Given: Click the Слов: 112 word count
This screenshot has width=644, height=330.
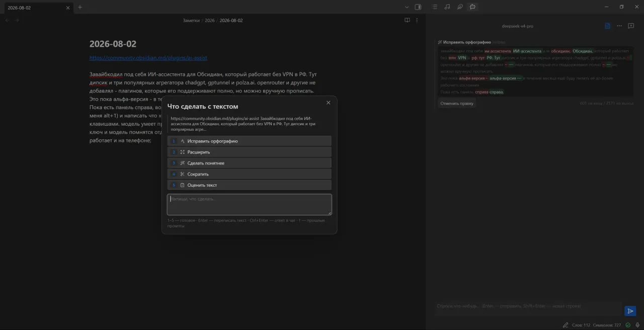Looking at the screenshot, I should tap(581, 325).
